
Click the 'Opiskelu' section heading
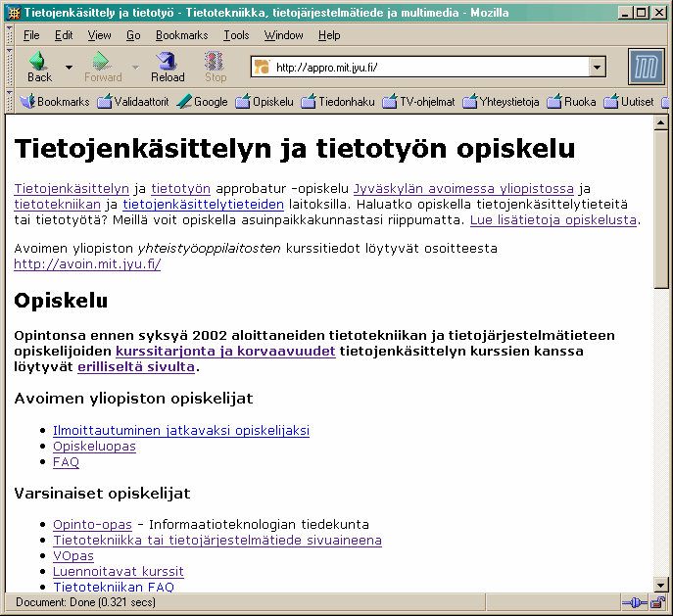click(x=61, y=301)
